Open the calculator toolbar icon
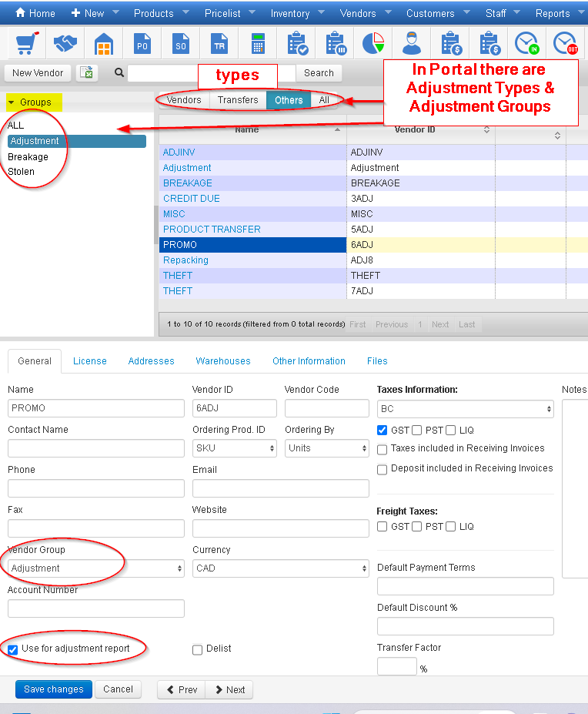 click(x=258, y=44)
